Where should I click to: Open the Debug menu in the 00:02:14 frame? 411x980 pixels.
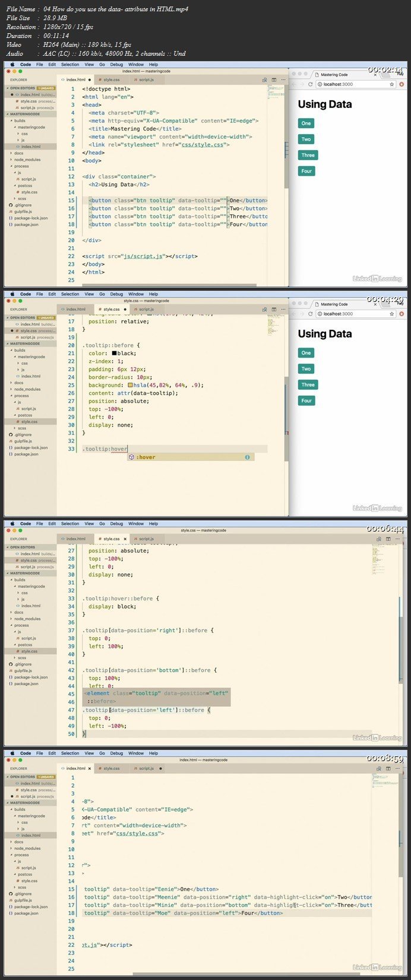116,64
